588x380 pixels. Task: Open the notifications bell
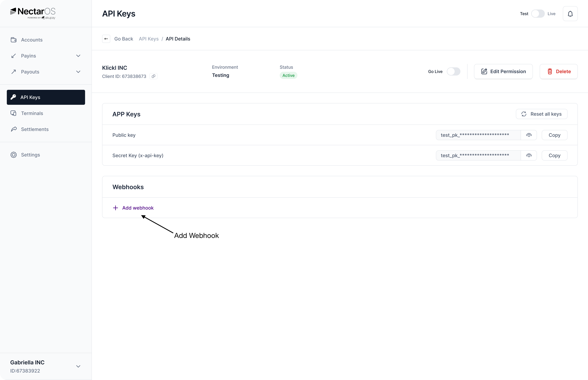(x=570, y=14)
